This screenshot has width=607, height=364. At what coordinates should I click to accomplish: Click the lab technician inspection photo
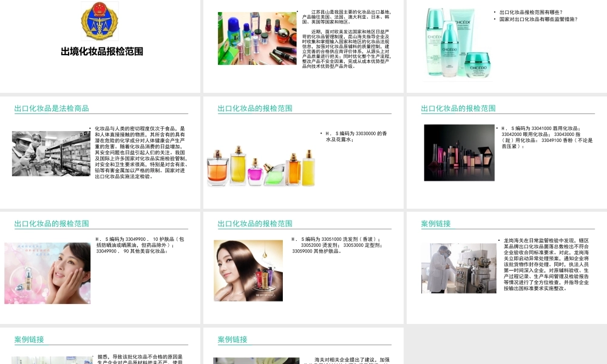tap(458, 267)
